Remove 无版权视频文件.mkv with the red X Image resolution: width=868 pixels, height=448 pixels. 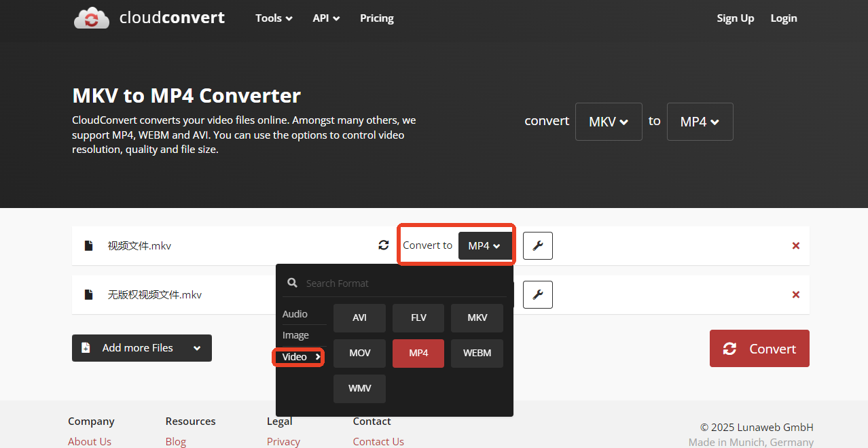point(796,294)
